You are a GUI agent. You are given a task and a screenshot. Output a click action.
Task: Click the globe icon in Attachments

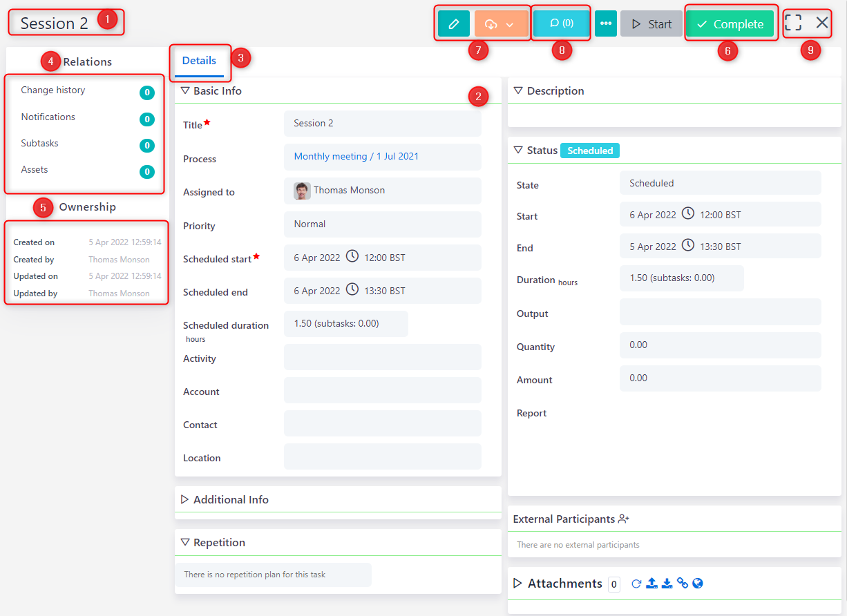coord(698,584)
